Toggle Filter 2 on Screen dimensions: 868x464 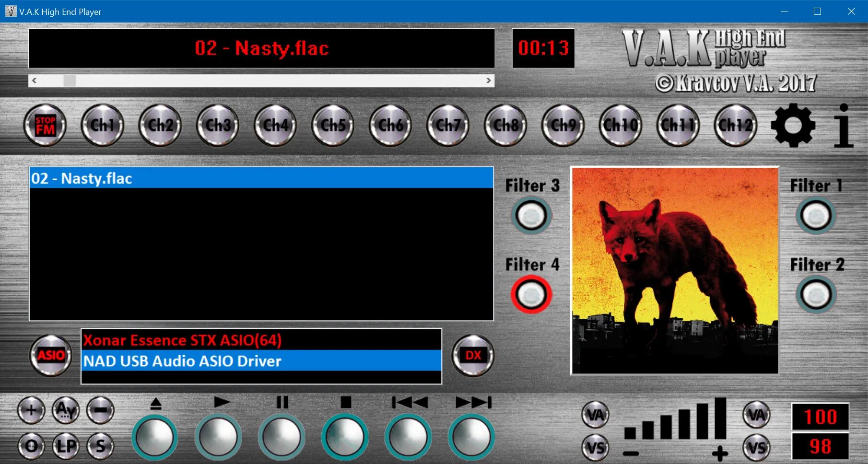(816, 295)
